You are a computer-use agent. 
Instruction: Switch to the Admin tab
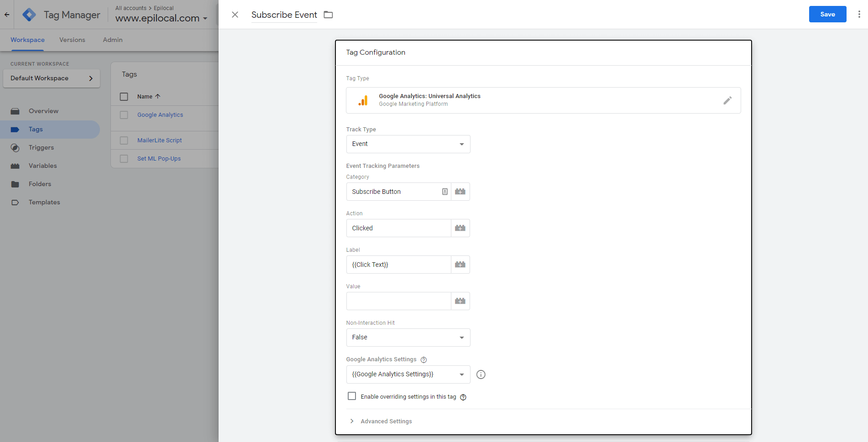click(x=113, y=40)
